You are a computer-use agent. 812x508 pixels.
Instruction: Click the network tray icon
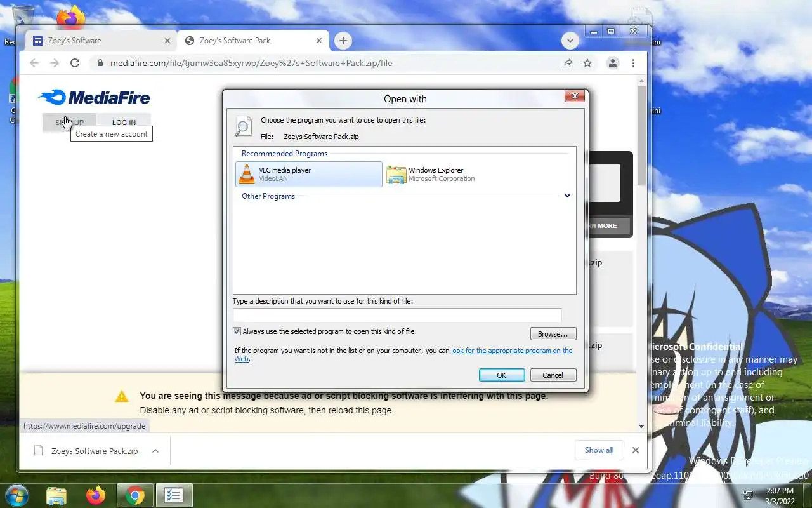pyautogui.click(x=748, y=496)
